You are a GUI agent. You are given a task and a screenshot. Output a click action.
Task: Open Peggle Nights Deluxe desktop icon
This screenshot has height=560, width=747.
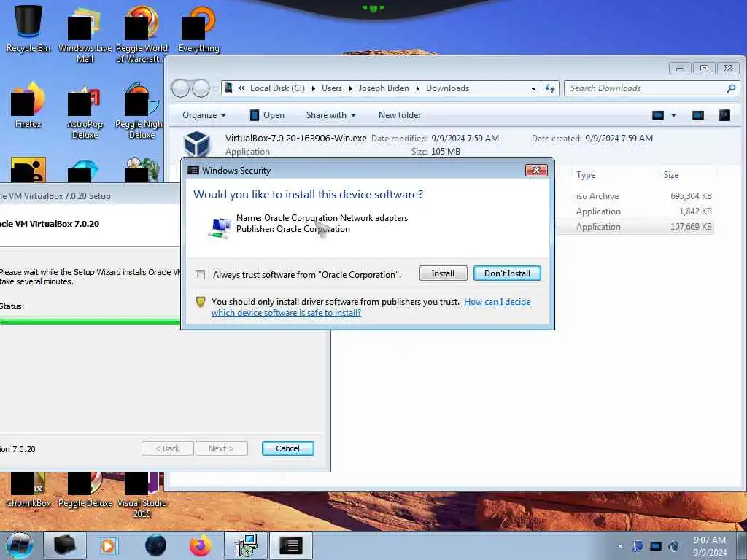139,111
